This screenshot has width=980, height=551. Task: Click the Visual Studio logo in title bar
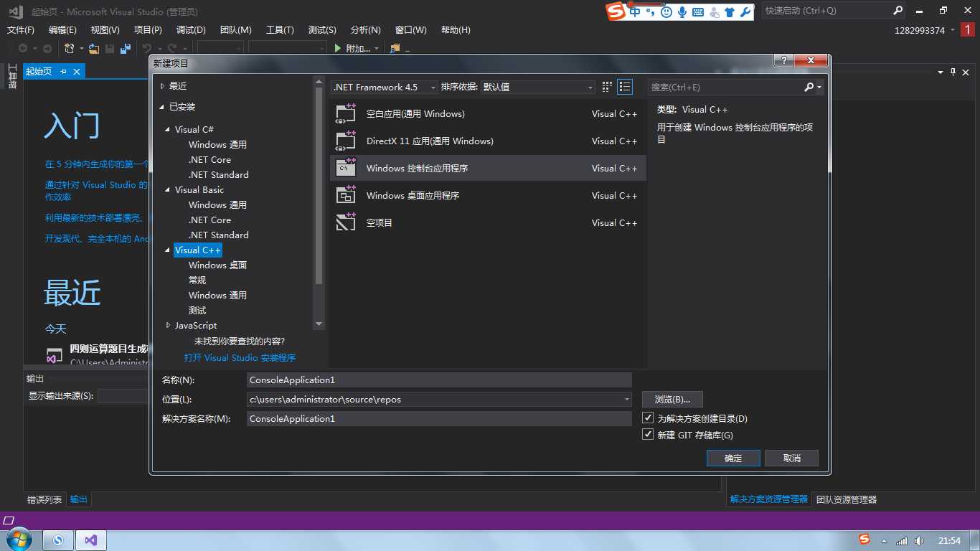[16, 11]
